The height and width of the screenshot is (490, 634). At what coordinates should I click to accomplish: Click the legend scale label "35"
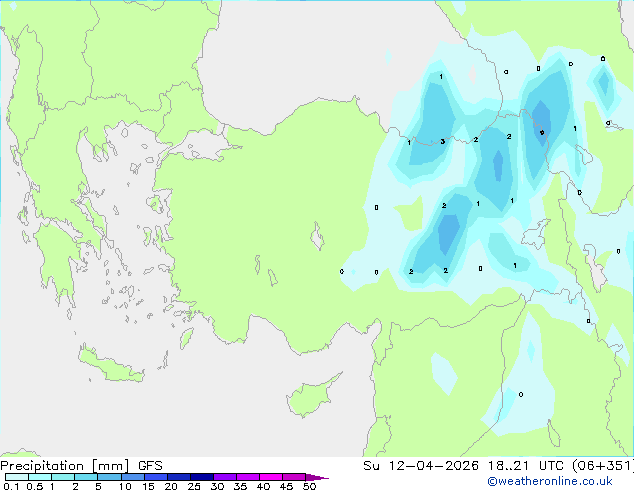click(x=240, y=486)
